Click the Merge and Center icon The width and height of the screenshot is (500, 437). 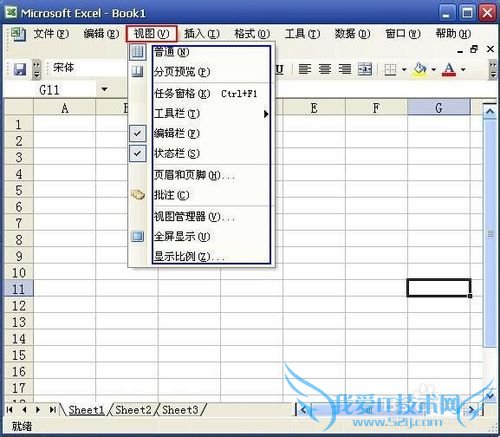[365, 69]
